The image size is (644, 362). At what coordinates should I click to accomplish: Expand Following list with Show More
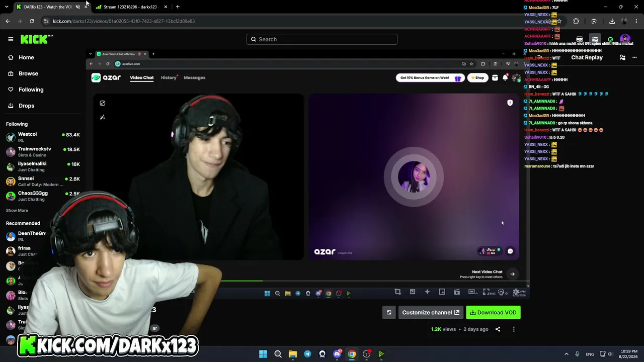[17, 210]
